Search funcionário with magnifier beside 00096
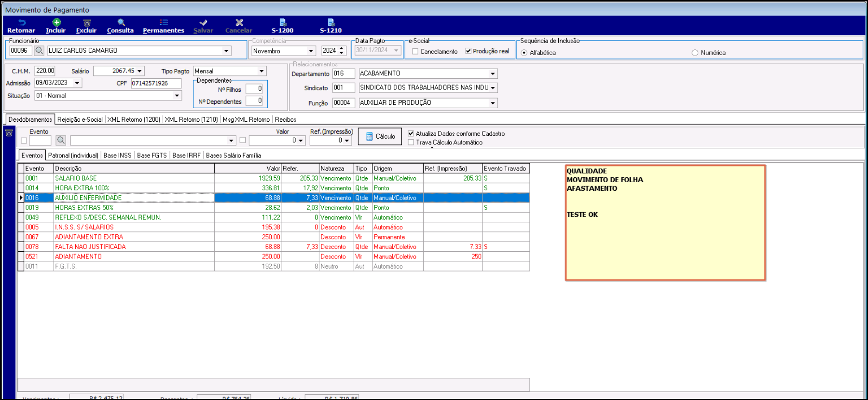Image resolution: width=868 pixels, height=400 pixels. (x=39, y=50)
